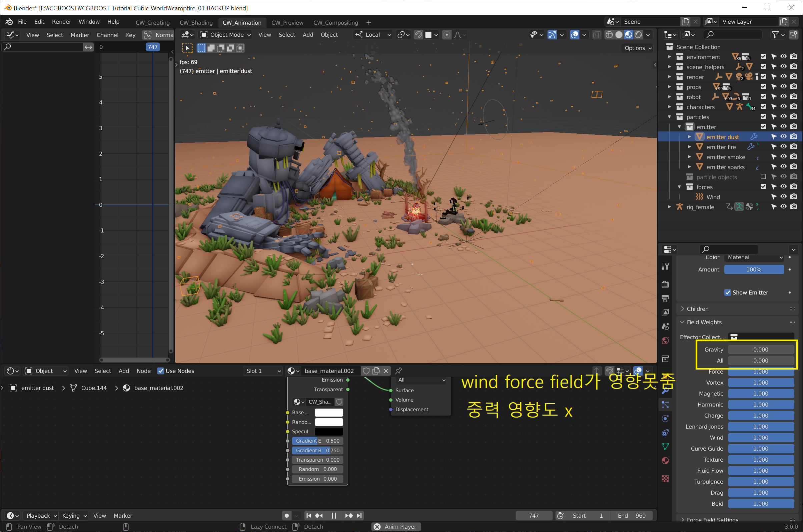Image resolution: width=803 pixels, height=532 pixels.
Task: Adjust the Wind field weight slider
Action: click(x=760, y=437)
